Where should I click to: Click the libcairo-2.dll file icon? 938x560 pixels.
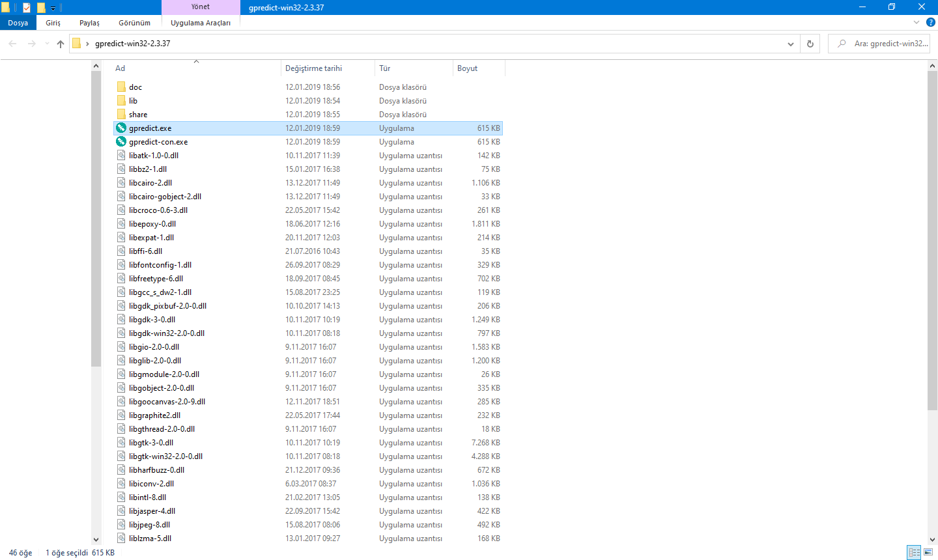121,182
